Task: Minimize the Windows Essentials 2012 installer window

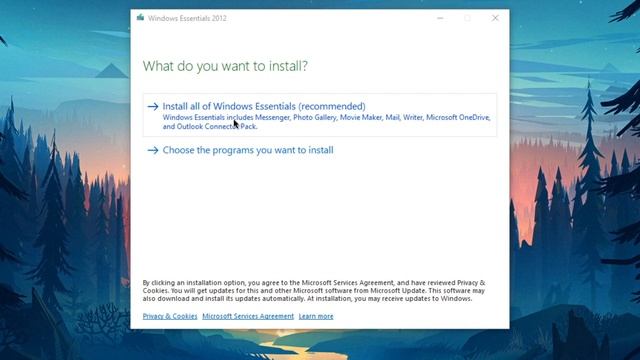Action: point(440,18)
